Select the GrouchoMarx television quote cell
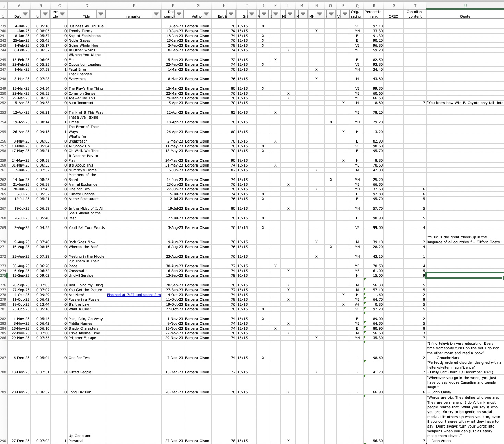 (465, 350)
